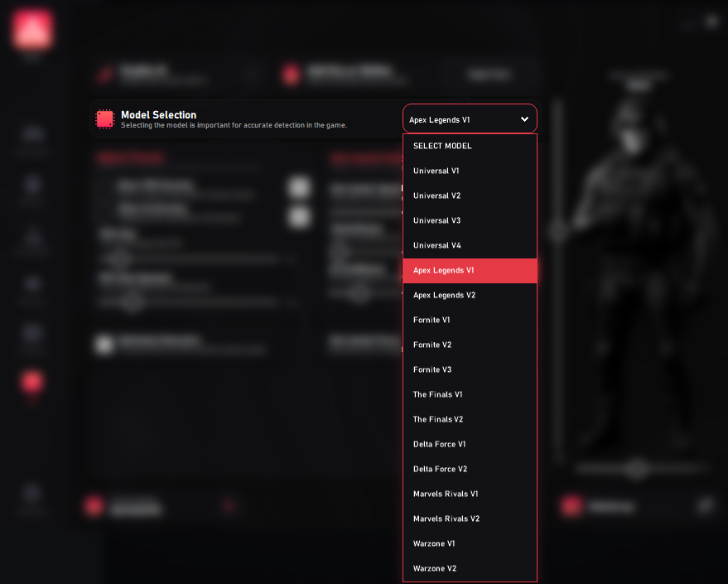Choose Universal V2 model
This screenshot has width=728, height=584.
point(470,195)
